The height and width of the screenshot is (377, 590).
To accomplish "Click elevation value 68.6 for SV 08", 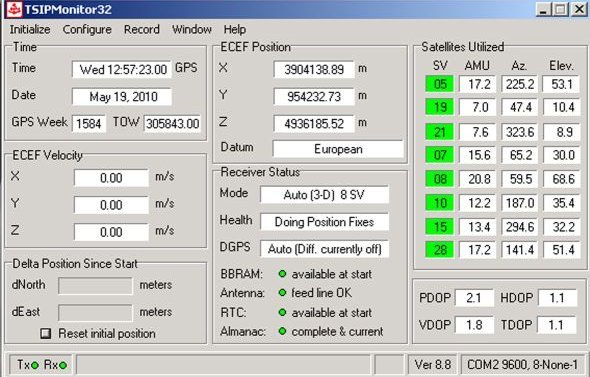I will coord(562,179).
